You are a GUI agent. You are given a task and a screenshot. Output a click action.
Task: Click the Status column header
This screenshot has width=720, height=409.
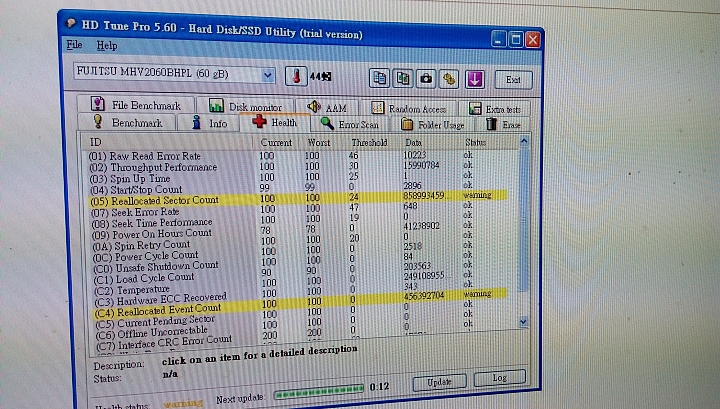click(475, 143)
